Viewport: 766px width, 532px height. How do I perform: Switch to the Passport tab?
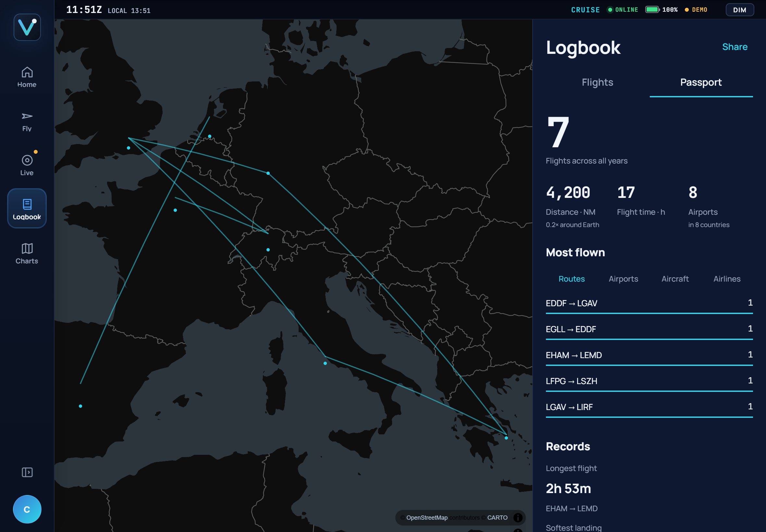pyautogui.click(x=701, y=82)
